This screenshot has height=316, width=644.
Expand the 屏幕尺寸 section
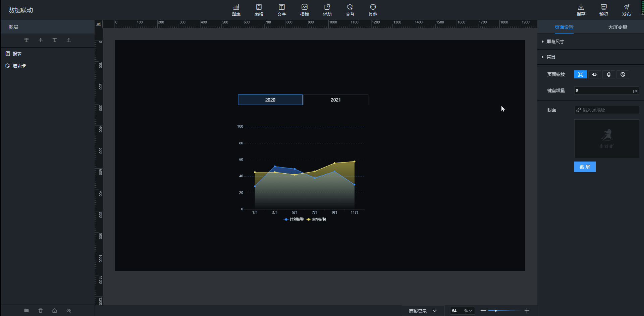[555, 42]
